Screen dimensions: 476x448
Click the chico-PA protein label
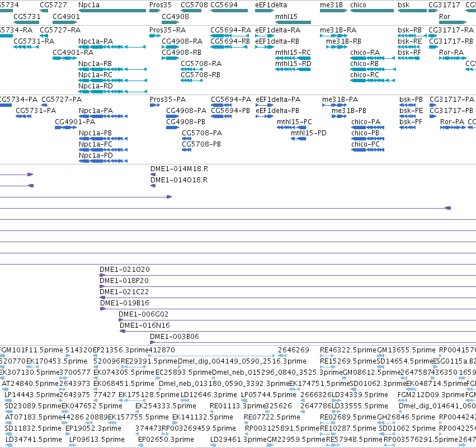366,122
